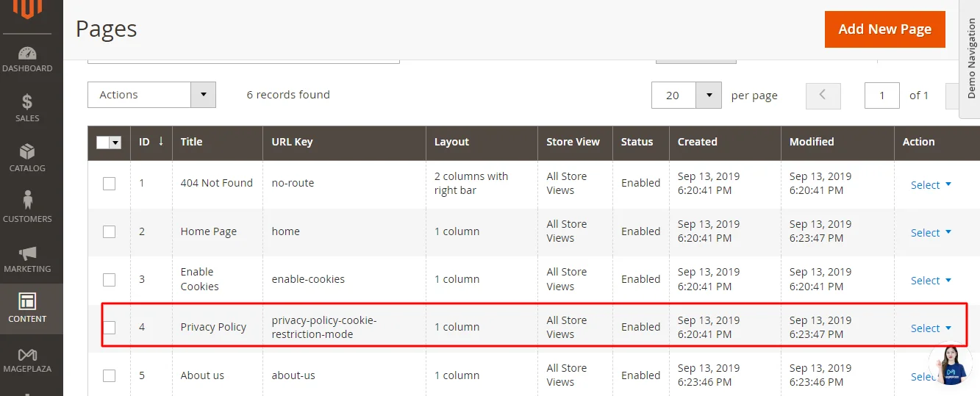Sort by Layout column header
Screen dimensions: 980x396
tap(482, 142)
